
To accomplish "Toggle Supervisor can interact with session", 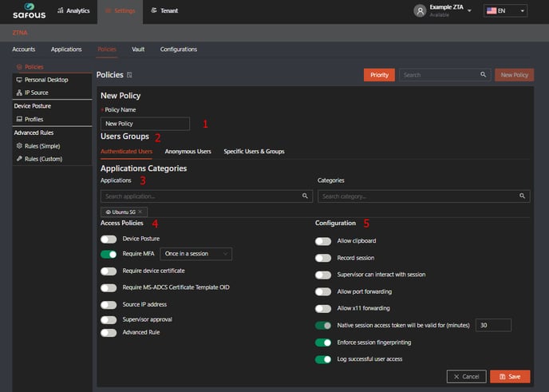I will [323, 275].
